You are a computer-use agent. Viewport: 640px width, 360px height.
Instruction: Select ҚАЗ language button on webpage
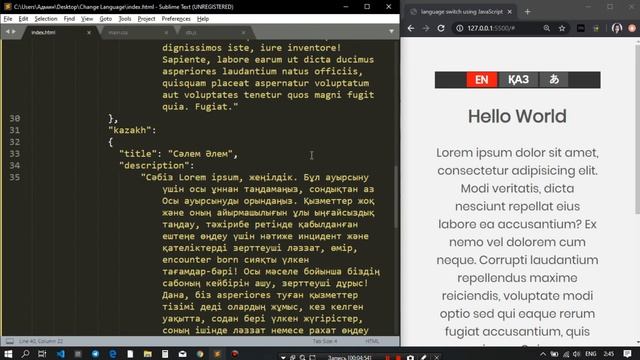tap(518, 80)
